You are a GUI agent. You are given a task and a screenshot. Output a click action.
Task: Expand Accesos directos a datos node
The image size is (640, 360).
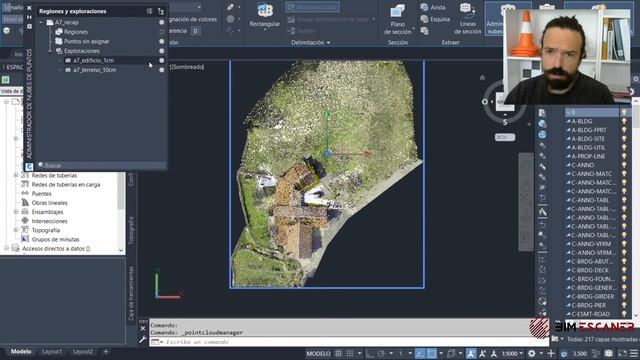[7, 249]
